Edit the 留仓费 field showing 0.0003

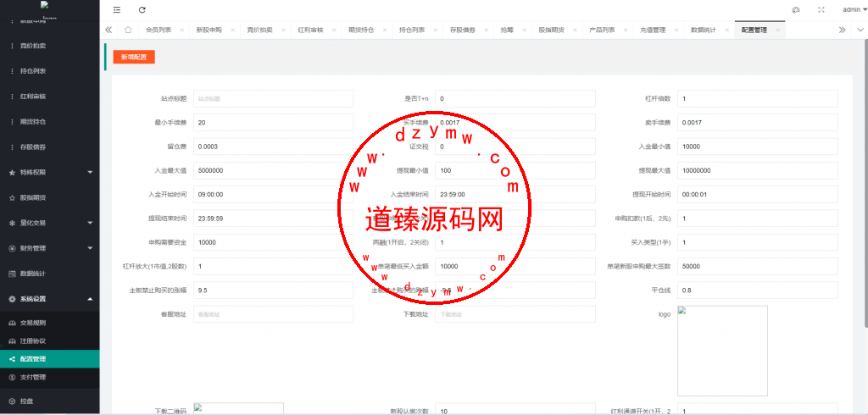pyautogui.click(x=273, y=147)
